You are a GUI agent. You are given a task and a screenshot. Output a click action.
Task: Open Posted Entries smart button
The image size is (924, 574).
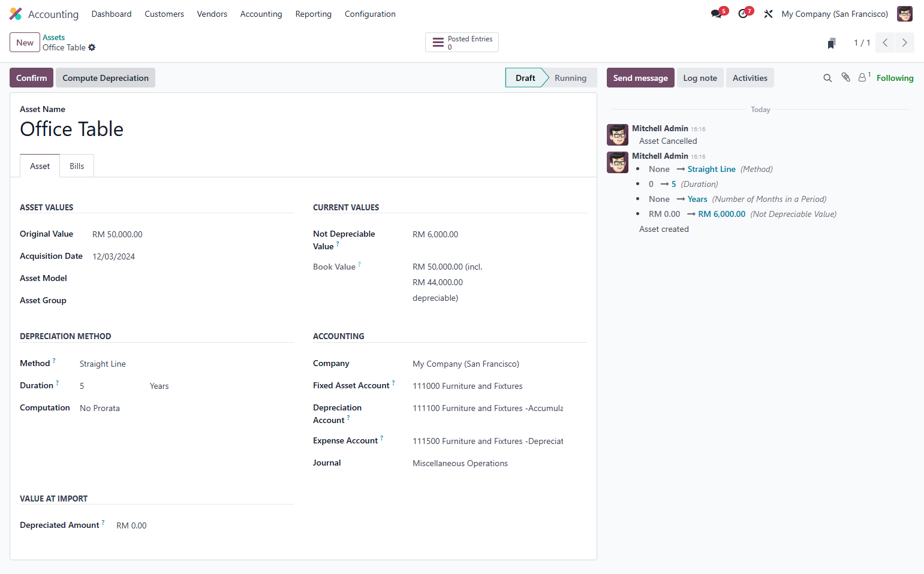(x=462, y=43)
